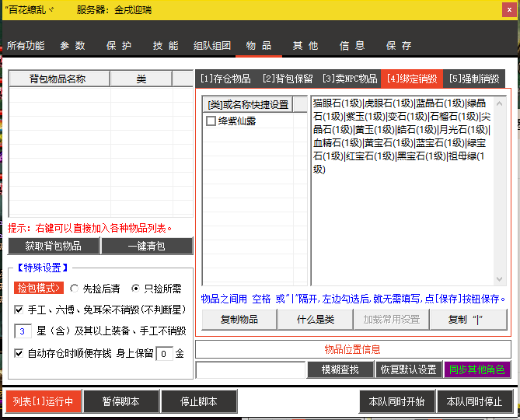Click the 背包物品名称 column header
The height and width of the screenshot is (420, 520).
click(59, 79)
